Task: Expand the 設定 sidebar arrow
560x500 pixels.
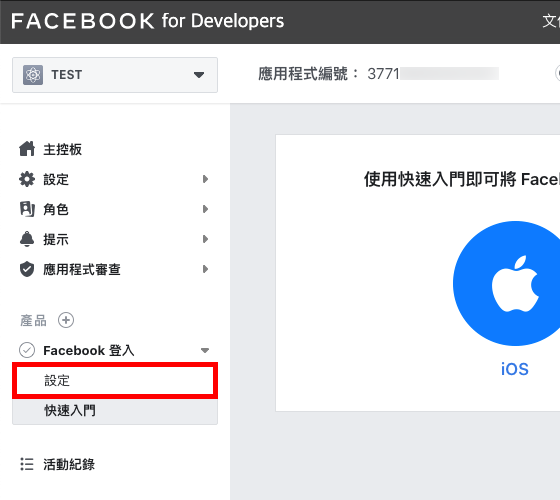Action: pos(205,179)
